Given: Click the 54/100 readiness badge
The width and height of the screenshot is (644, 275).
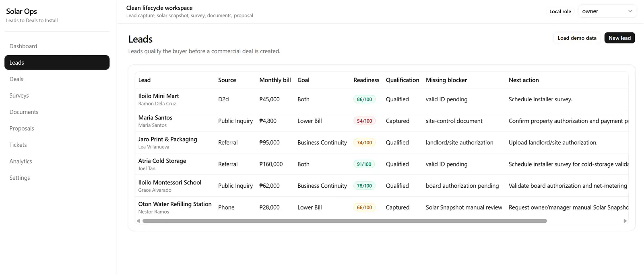Looking at the screenshot, I should pos(365,121).
